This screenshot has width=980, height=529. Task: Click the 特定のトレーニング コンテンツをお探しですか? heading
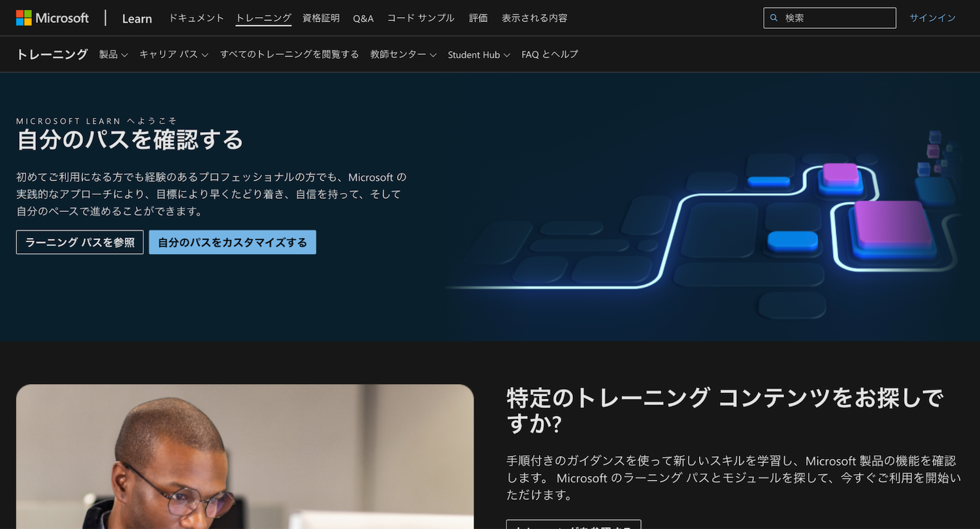[x=725, y=411]
